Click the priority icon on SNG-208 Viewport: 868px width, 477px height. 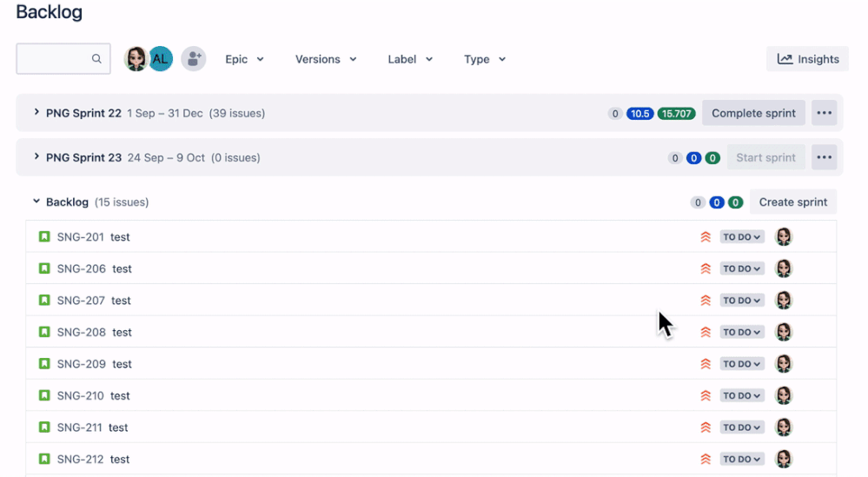tap(706, 332)
